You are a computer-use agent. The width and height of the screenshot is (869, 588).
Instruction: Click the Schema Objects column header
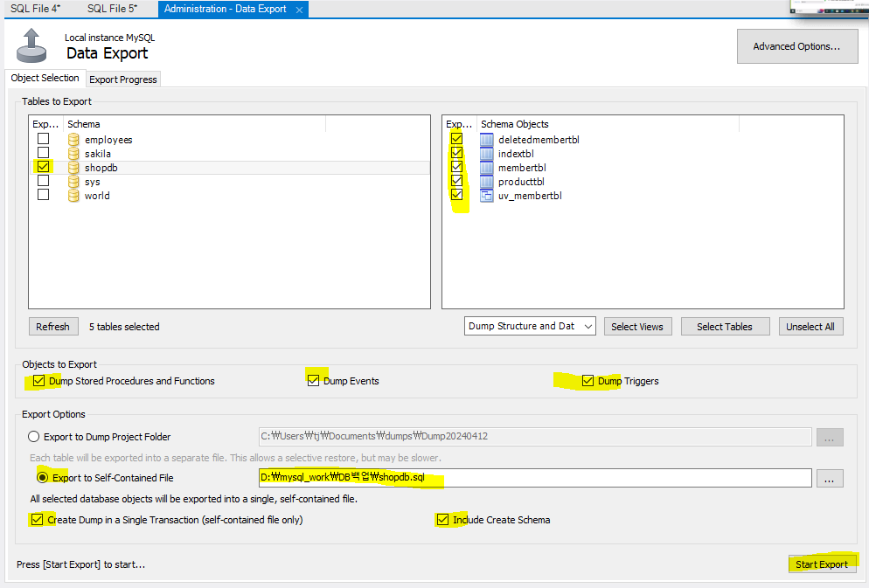(x=608, y=124)
